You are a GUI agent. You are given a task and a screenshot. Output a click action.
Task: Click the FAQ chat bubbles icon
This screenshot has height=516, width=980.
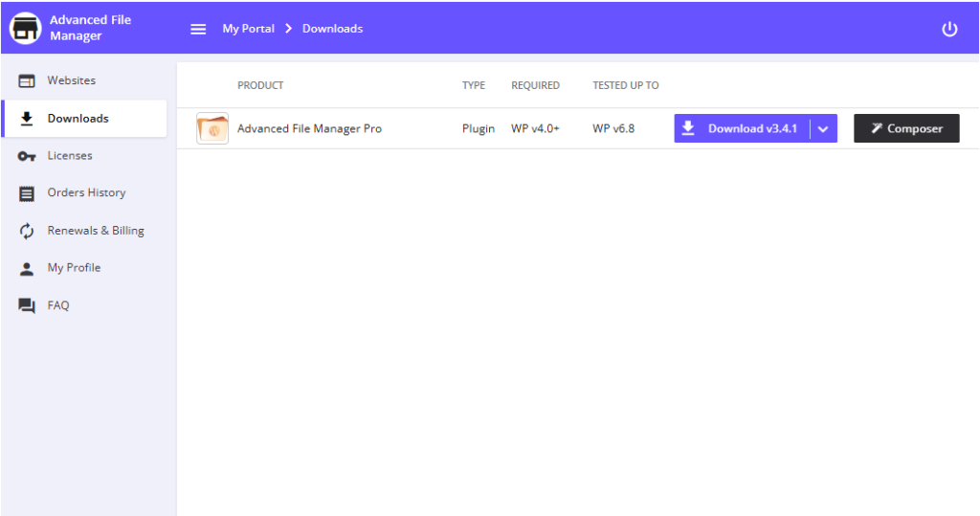[26, 305]
